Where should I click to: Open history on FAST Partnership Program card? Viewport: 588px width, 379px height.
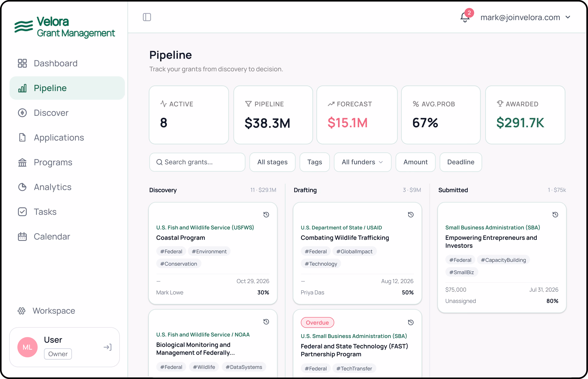411,322
